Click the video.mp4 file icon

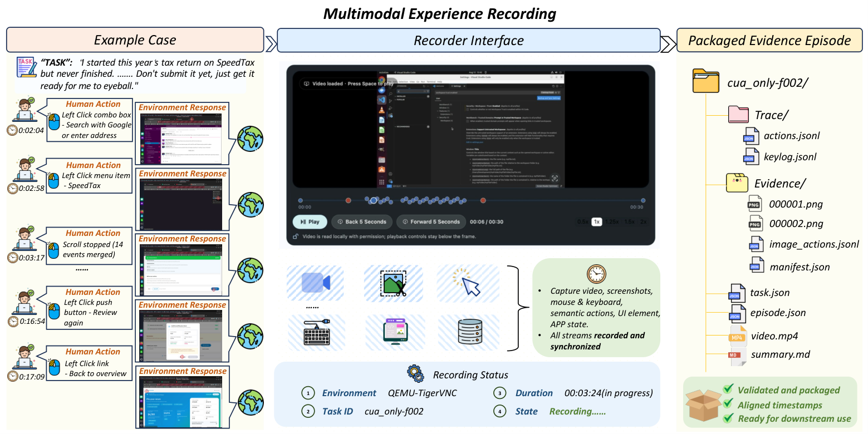[737, 336]
